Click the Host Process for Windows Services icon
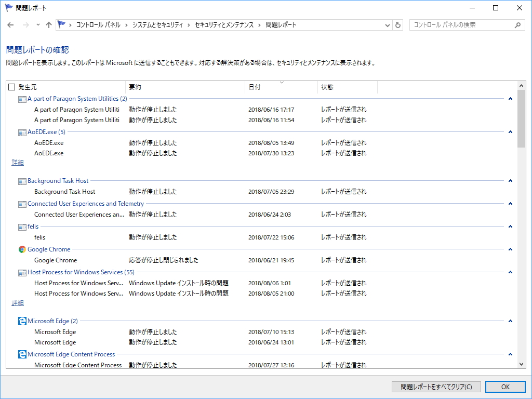The width and height of the screenshot is (532, 399). tap(22, 272)
